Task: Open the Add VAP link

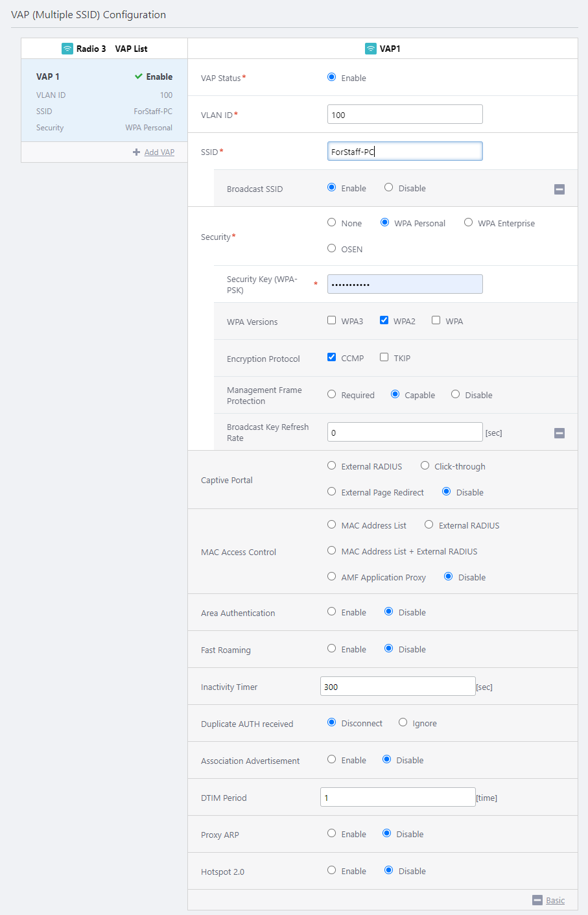Action: (x=159, y=152)
